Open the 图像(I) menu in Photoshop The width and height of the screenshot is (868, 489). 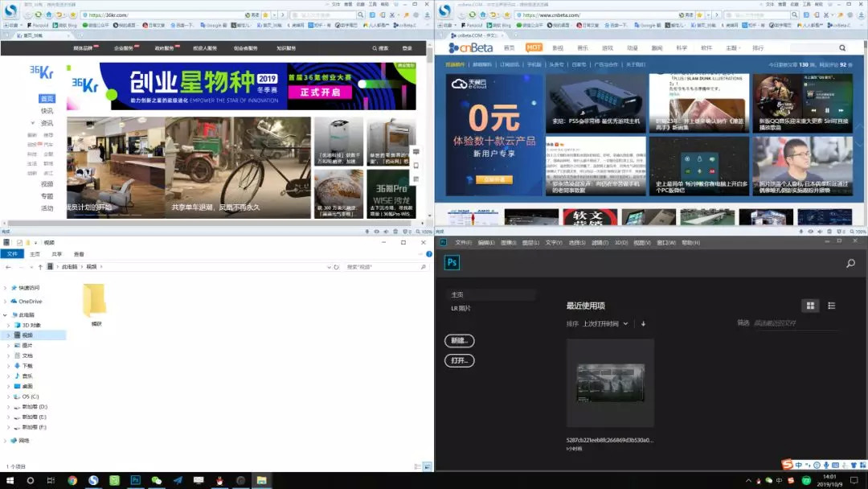507,242
